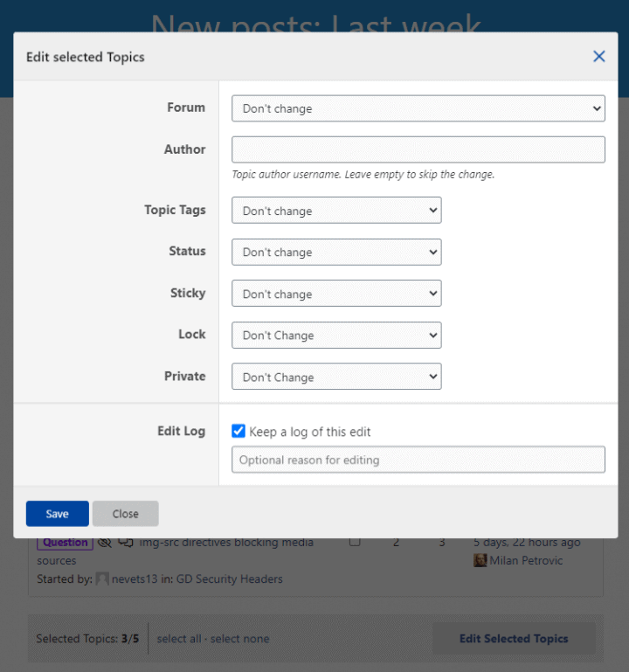Screen dimensions: 629x672
Task: Open the Status dropdown
Action: point(336,252)
